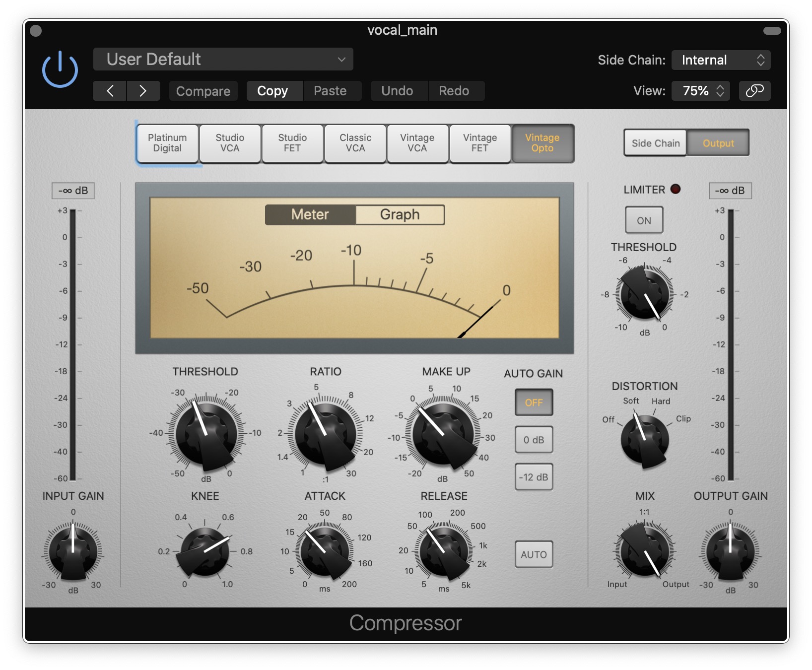Turn on the Limiter ON button
The image size is (812, 670).
pos(644,220)
